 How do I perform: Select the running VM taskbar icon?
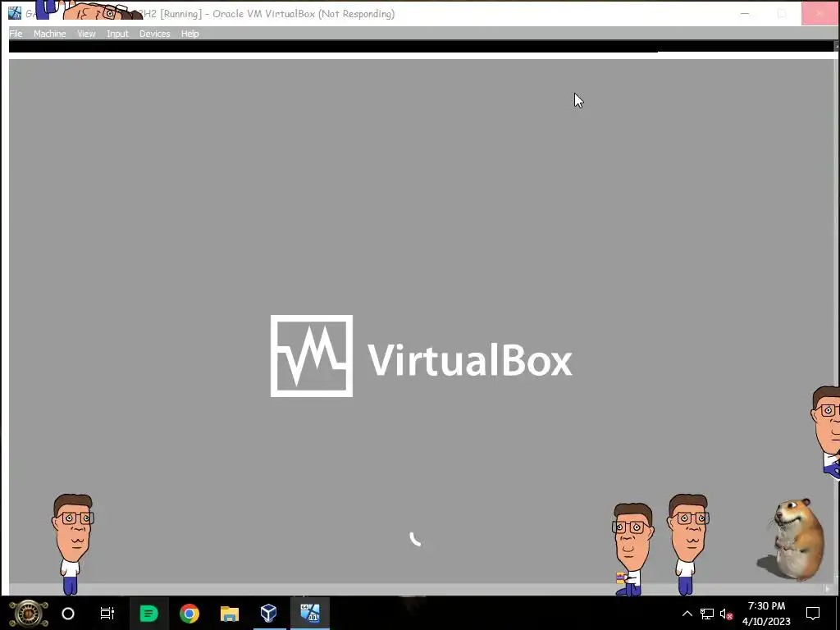tap(310, 614)
